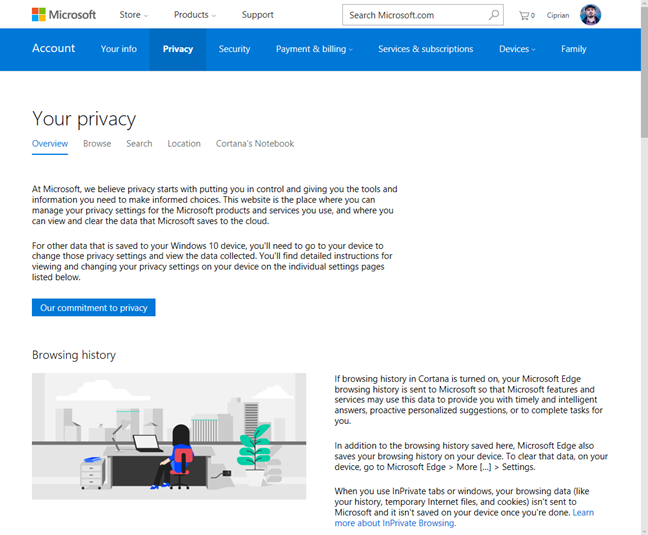The image size is (648, 535).
Task: Click Our commitment to privacy button
Action: click(94, 307)
